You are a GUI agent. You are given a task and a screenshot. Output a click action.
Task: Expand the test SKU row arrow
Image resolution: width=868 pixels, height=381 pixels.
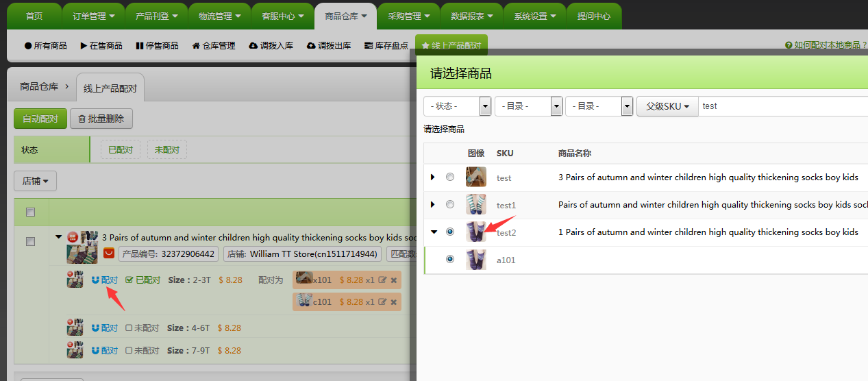(432, 177)
